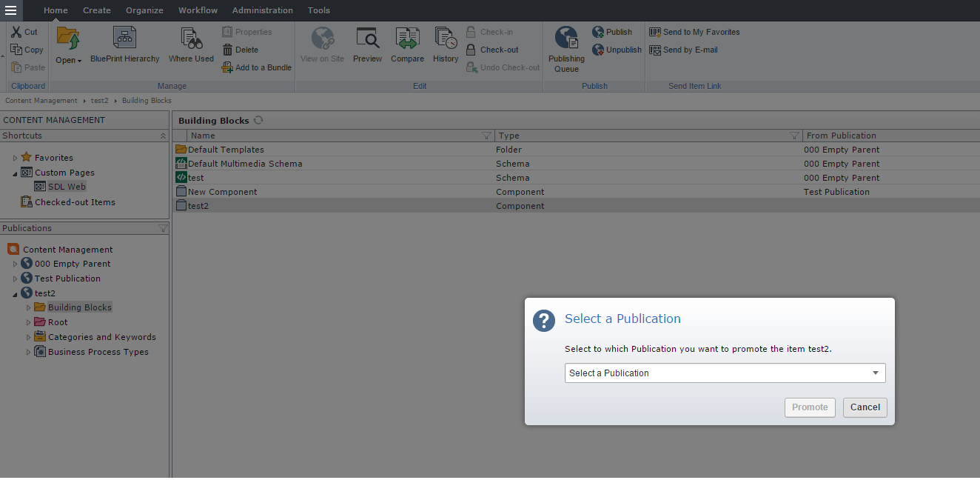Viewport: 980px width, 480px height.
Task: Refresh the Building Blocks list
Action: point(258,120)
